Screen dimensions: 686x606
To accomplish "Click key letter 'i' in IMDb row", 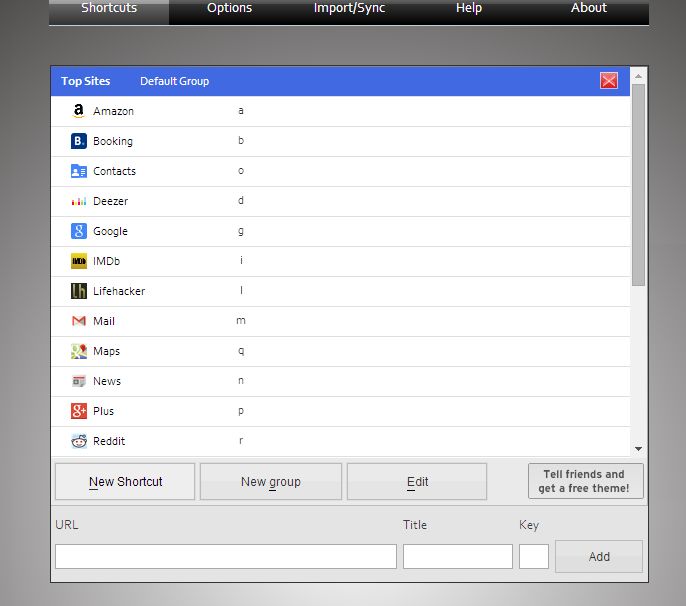I will click(x=241, y=260).
